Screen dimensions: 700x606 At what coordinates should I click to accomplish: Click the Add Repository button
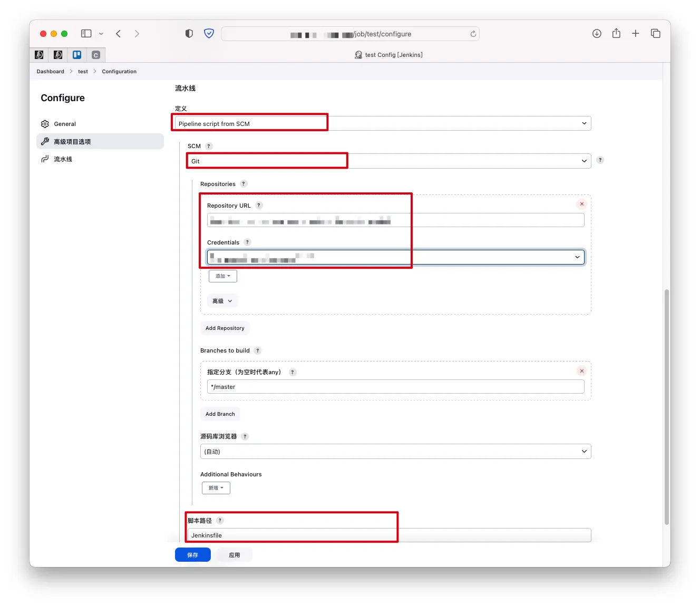[225, 328]
